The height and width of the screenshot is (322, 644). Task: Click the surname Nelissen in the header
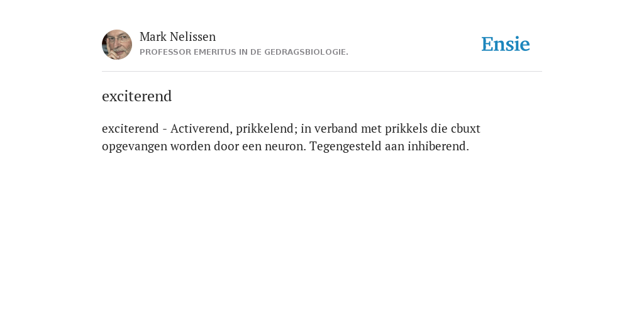point(192,36)
